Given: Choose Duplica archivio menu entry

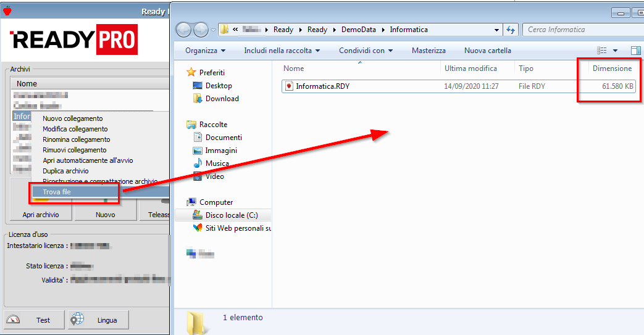Looking at the screenshot, I should (65, 171).
